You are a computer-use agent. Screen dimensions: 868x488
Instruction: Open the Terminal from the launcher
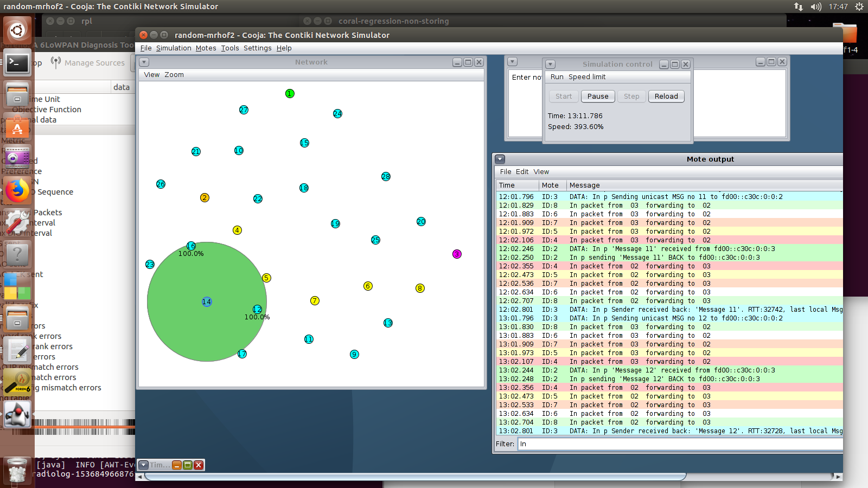17,63
